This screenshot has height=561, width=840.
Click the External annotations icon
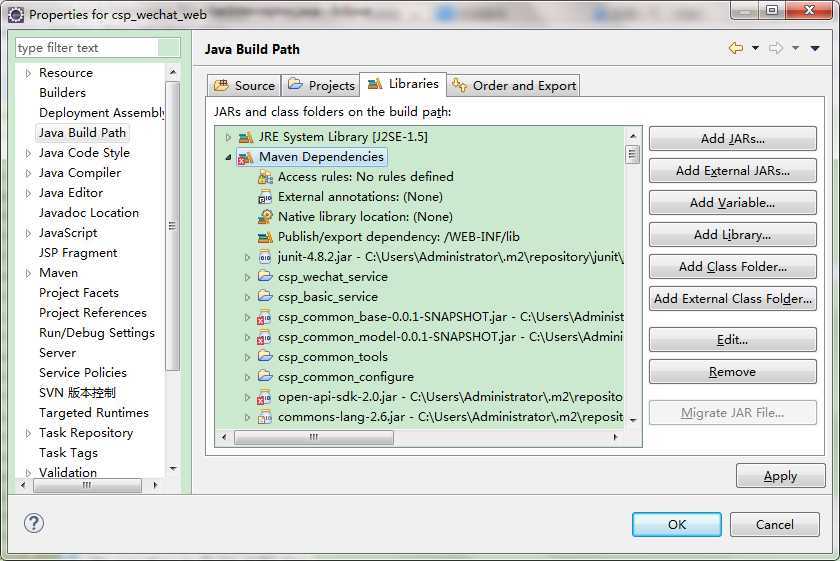point(265,197)
